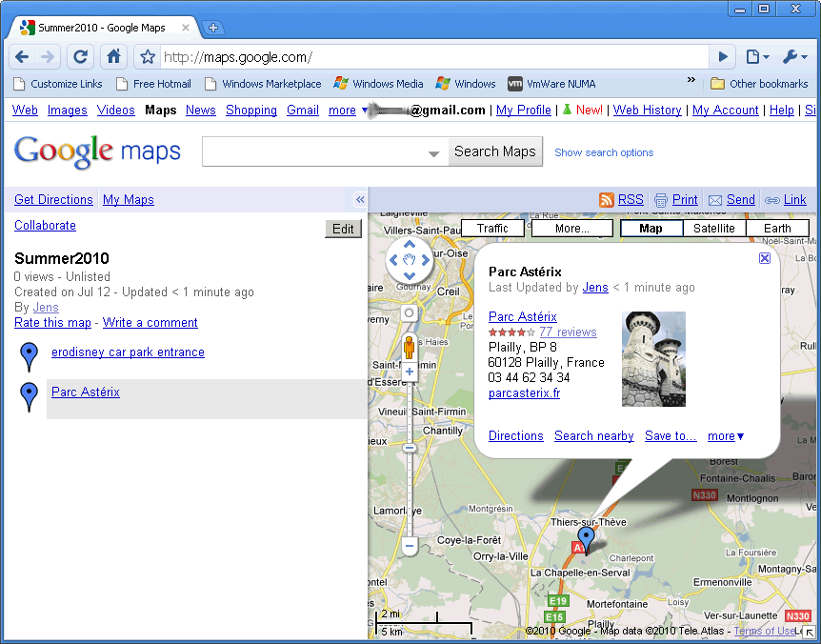Viewport: 821px width, 644px height.
Task: Open the Customize Links bookmark
Action: tap(57, 84)
